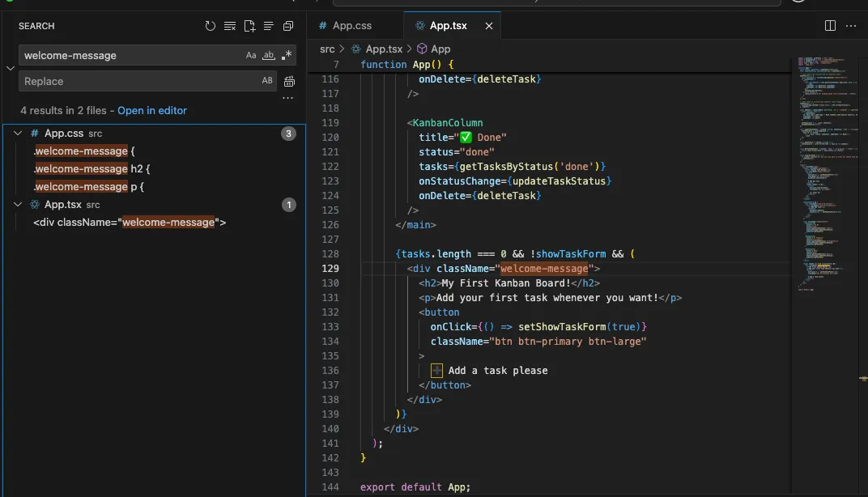Image resolution: width=868 pixels, height=497 pixels.
Task: Toggle Match Case in search box
Action: (251, 56)
